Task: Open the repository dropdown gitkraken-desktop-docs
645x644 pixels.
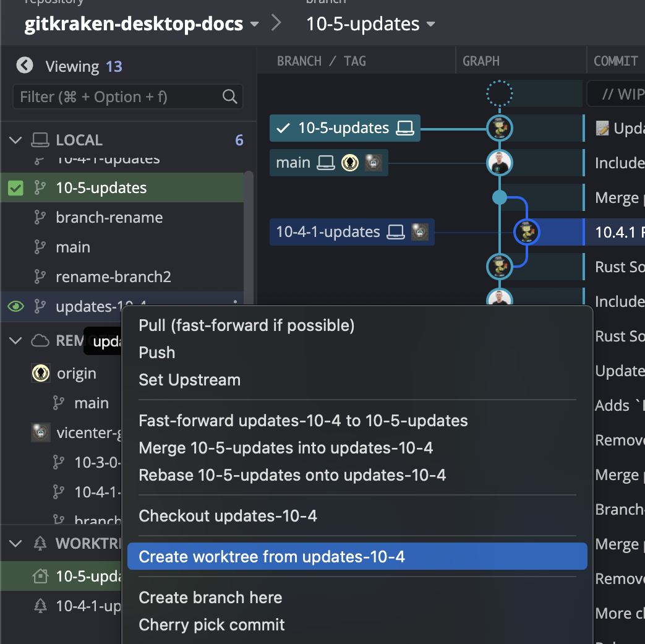Action: point(254,25)
